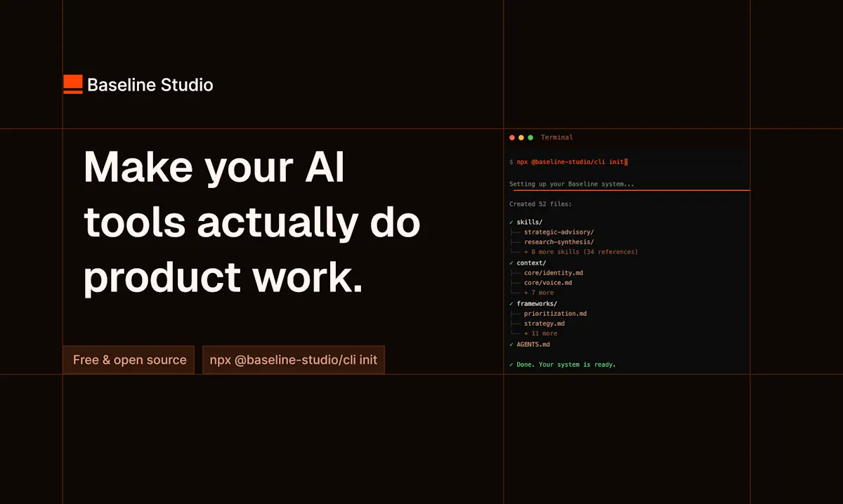Image resolution: width=843 pixels, height=504 pixels.
Task: Click the Free & open source badge
Action: pyautogui.click(x=129, y=360)
